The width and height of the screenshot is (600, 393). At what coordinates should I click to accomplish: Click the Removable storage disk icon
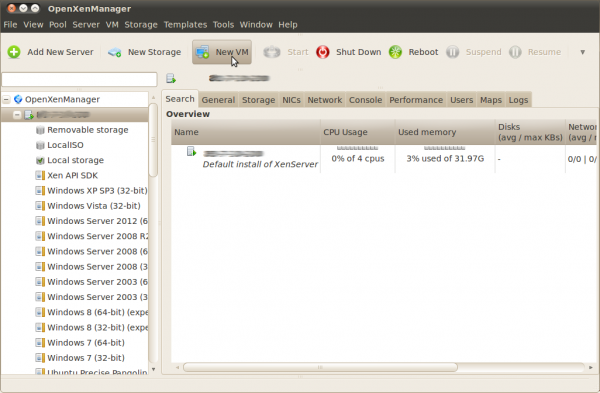[x=40, y=130]
